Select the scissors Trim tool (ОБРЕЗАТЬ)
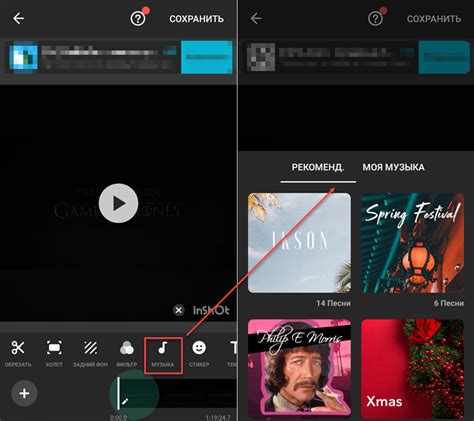 (x=18, y=353)
